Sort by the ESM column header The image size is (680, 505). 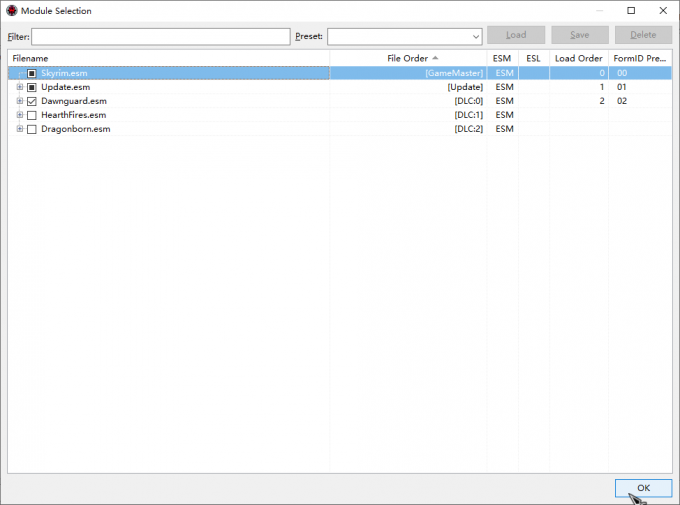(502, 58)
